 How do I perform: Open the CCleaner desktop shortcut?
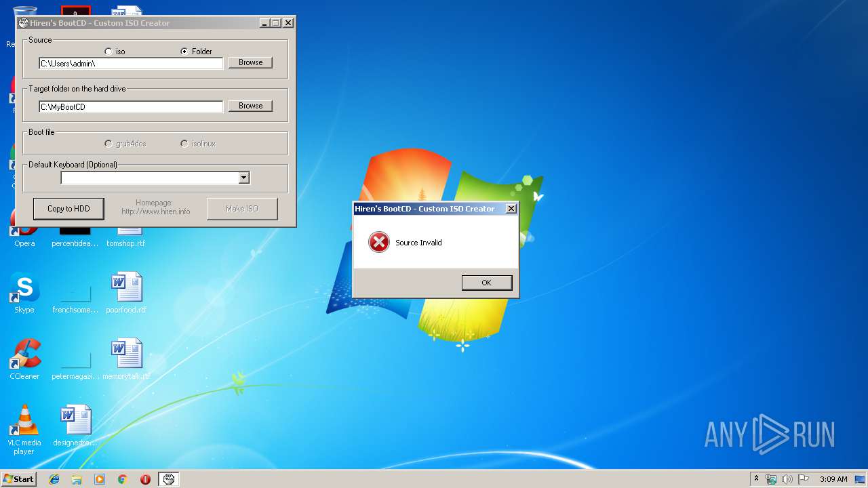(24, 359)
